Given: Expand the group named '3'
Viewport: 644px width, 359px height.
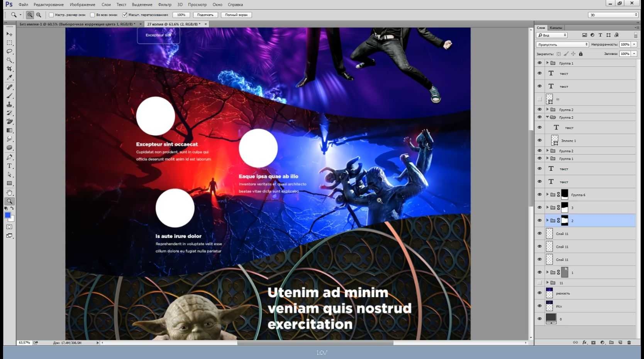Looking at the screenshot, I should pyautogui.click(x=547, y=207).
